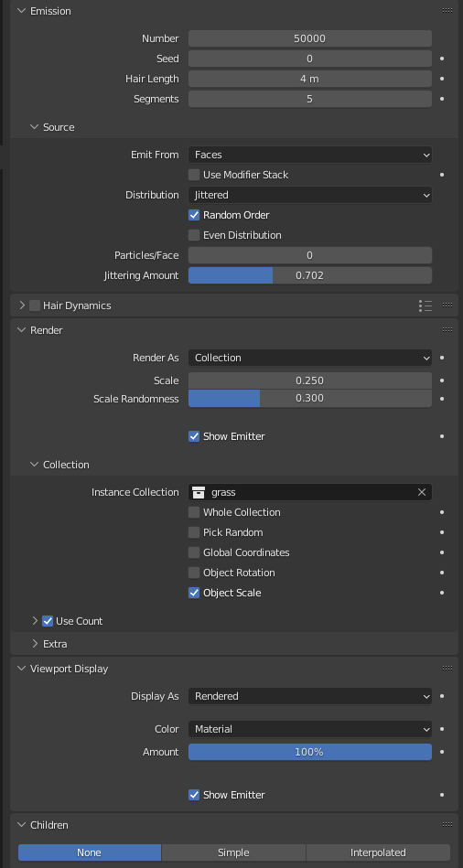
Task: Open the Color dropdown set to Material
Action: click(309, 730)
